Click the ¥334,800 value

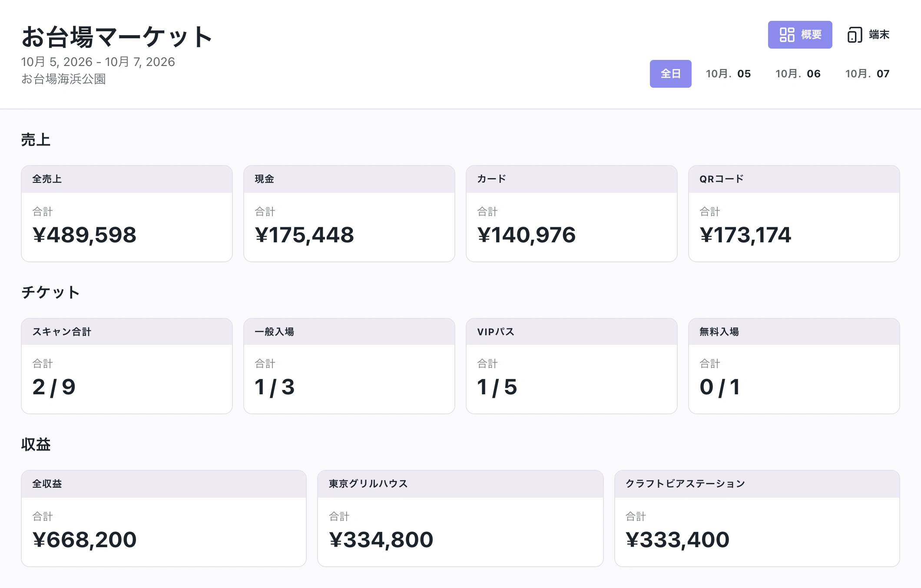tap(381, 540)
